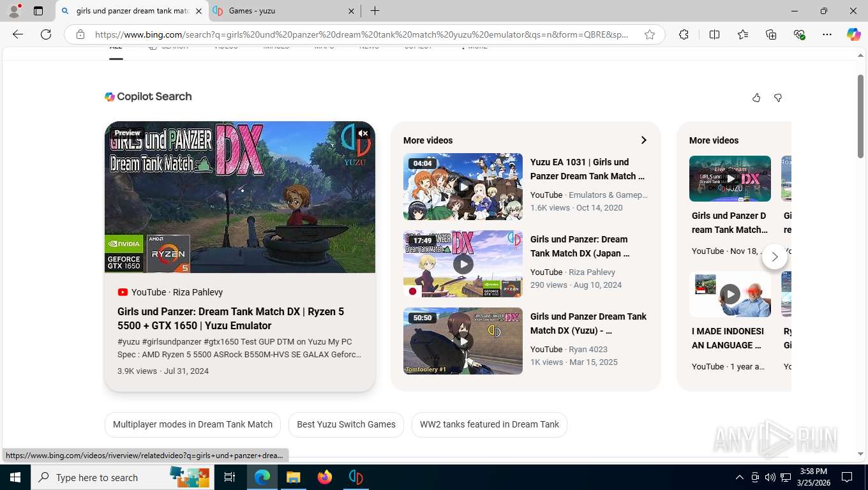Expand More videos with the chevron arrow

(x=643, y=140)
